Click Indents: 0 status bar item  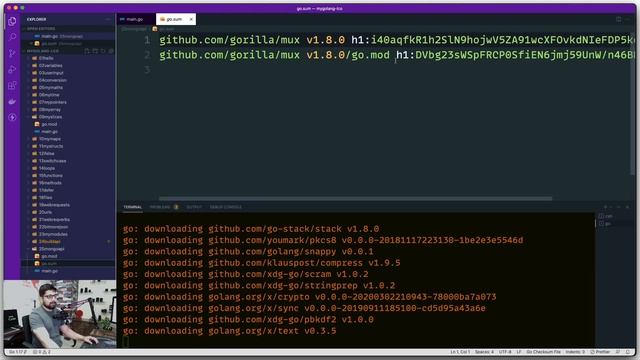[x=575, y=352]
